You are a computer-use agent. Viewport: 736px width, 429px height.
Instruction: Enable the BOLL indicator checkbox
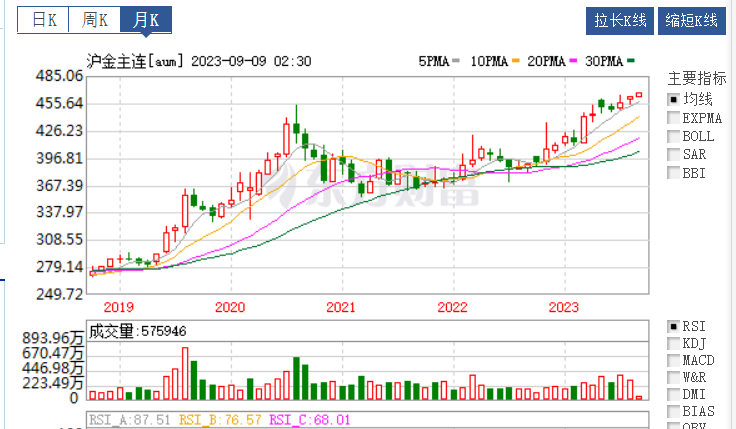[x=673, y=136]
